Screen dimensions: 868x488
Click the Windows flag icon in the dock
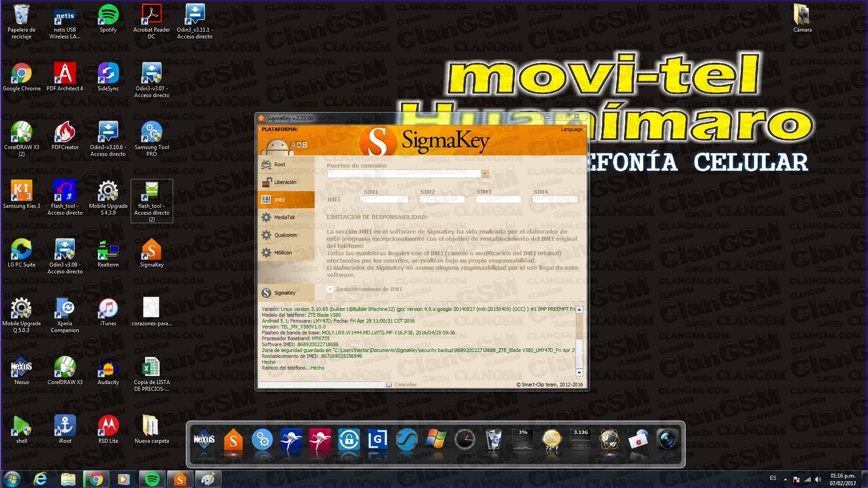(436, 439)
